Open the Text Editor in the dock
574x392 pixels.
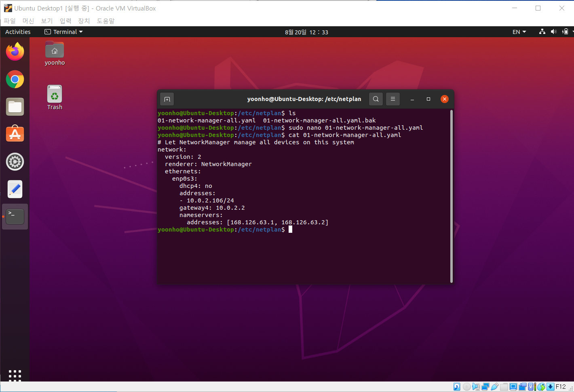point(15,189)
